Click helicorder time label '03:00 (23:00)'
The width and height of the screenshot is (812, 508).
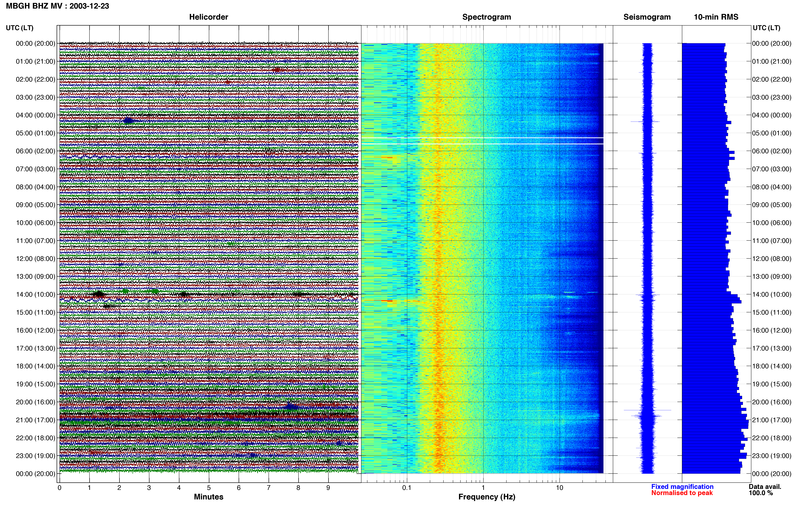[x=35, y=97]
